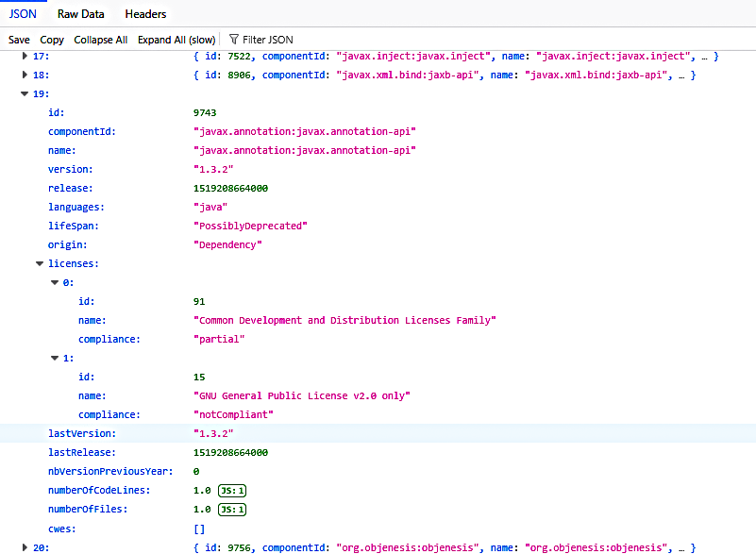Select the JSON tab
This screenshot has width=756, height=554.
click(23, 14)
